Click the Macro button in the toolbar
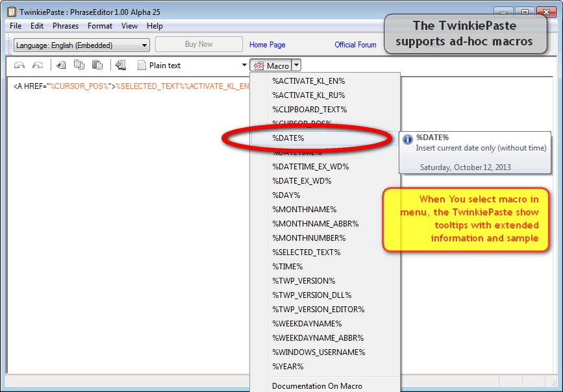This screenshot has width=563, height=392. (x=271, y=66)
